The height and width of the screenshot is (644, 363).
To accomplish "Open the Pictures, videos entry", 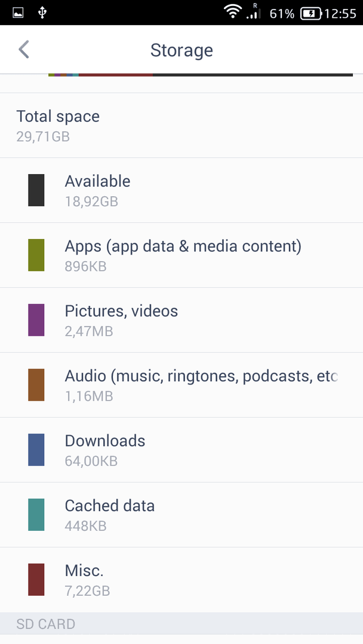I will [x=181, y=320].
